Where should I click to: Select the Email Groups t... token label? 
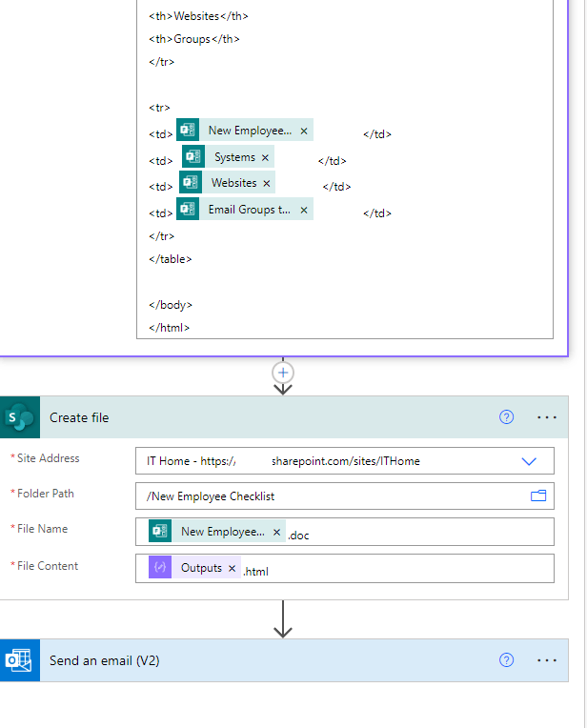pyautogui.click(x=250, y=210)
